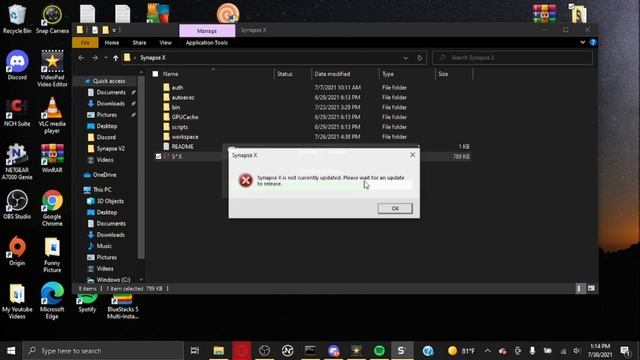Refresh the Synapse X folder

tap(419, 58)
